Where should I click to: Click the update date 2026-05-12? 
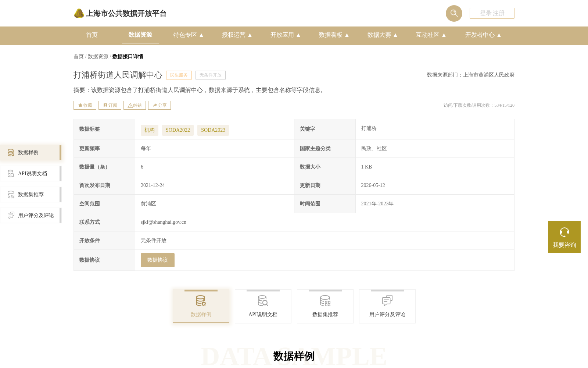coord(373,185)
